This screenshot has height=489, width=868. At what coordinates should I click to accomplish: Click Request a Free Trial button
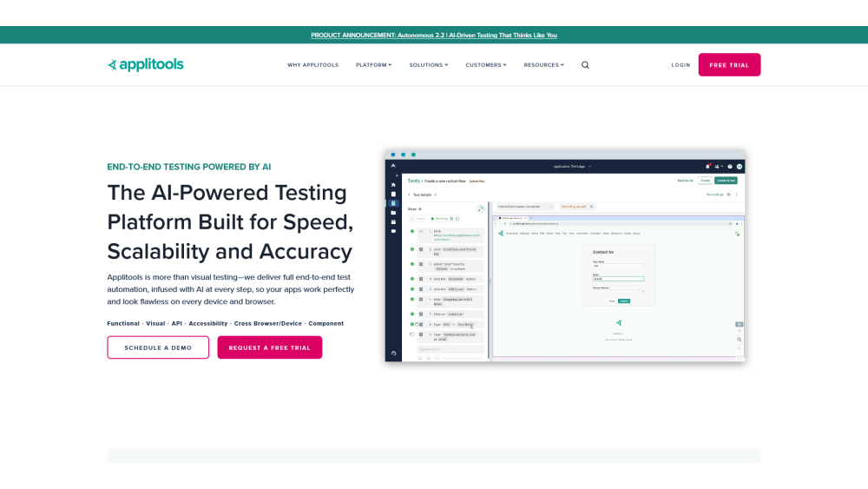[x=269, y=347]
